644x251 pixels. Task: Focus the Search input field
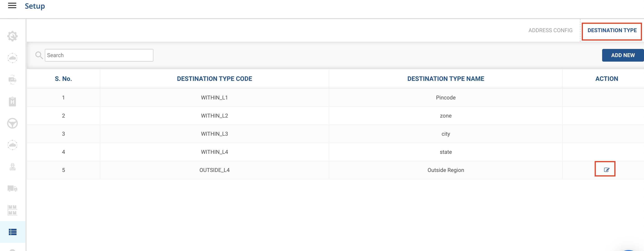[99, 55]
